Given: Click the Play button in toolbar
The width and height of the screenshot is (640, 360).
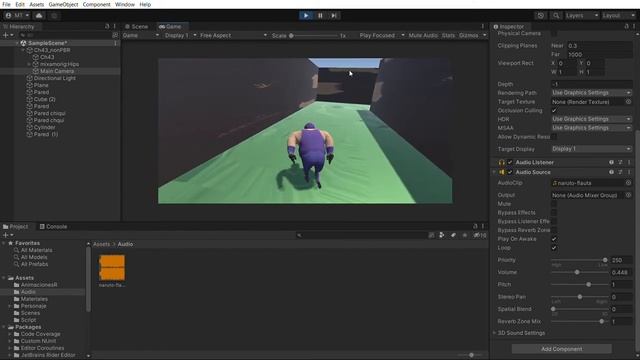Looking at the screenshot, I should [306, 16].
